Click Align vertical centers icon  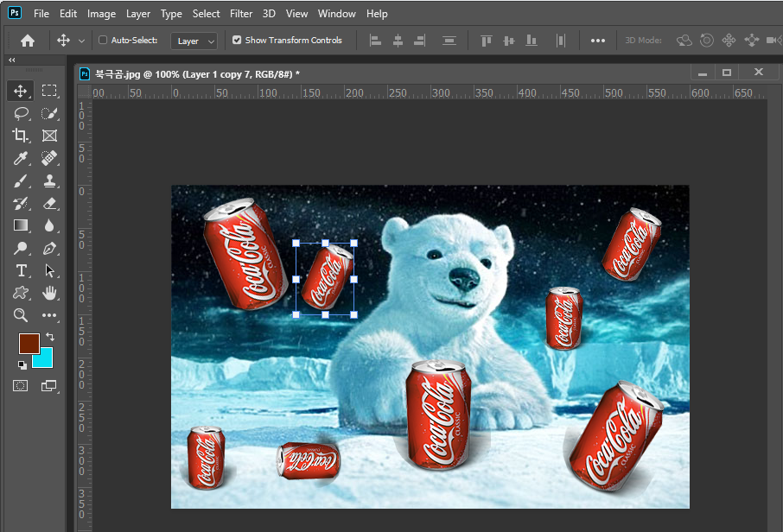pos(508,41)
